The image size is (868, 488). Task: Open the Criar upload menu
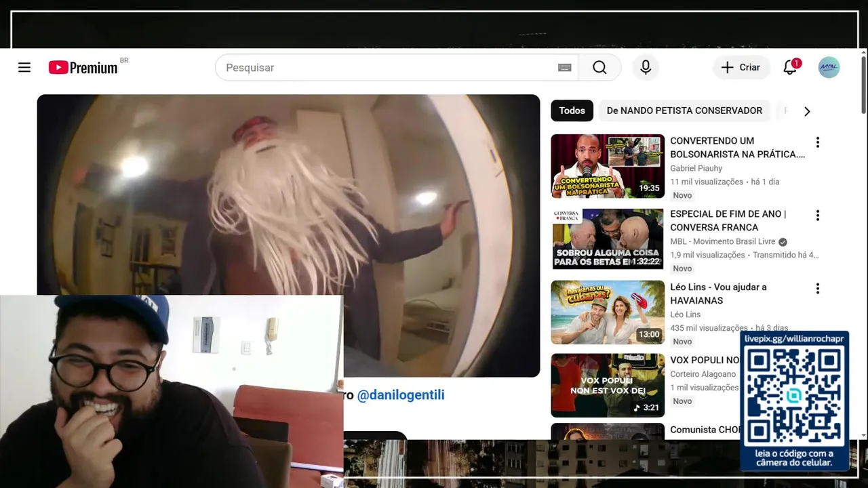click(x=741, y=67)
